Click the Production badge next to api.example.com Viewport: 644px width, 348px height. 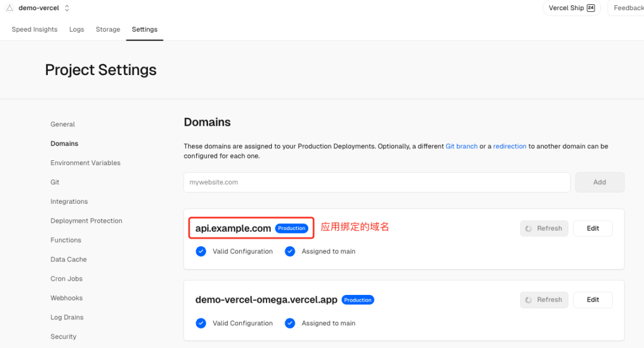(292, 228)
